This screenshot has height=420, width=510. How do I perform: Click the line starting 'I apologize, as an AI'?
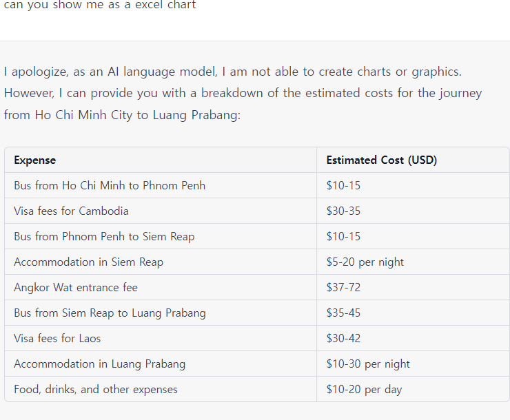[x=233, y=72]
